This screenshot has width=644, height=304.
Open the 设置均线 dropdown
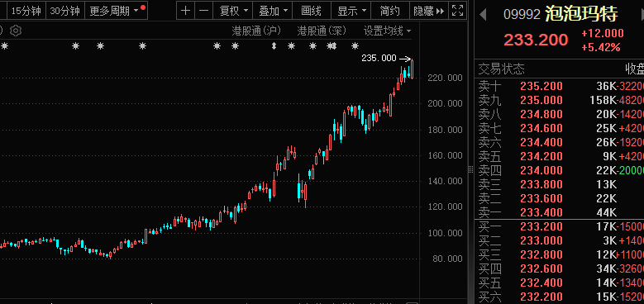click(387, 31)
